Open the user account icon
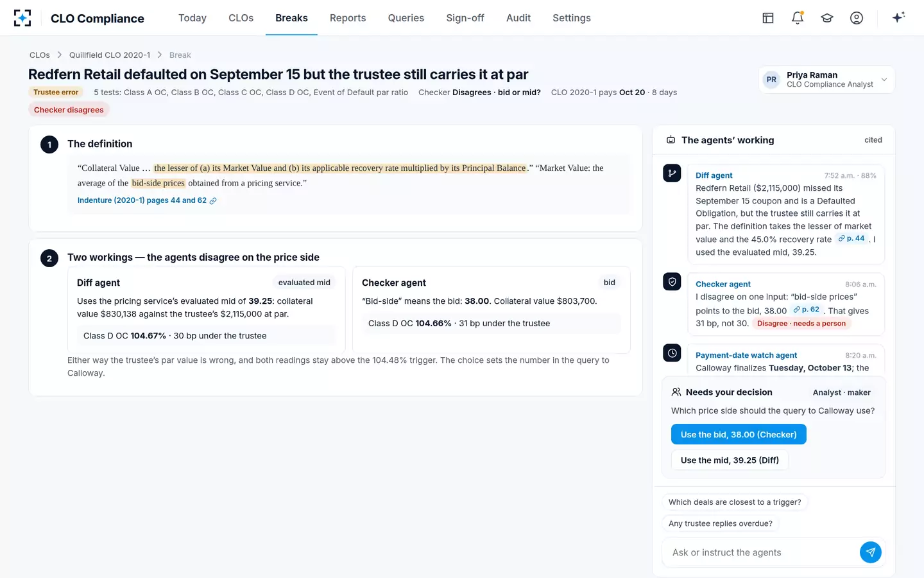This screenshot has width=924, height=578. pyautogui.click(x=857, y=18)
